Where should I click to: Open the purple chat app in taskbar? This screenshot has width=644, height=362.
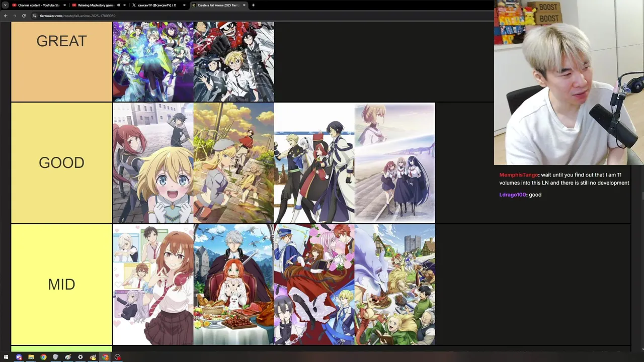pyautogui.click(x=19, y=357)
